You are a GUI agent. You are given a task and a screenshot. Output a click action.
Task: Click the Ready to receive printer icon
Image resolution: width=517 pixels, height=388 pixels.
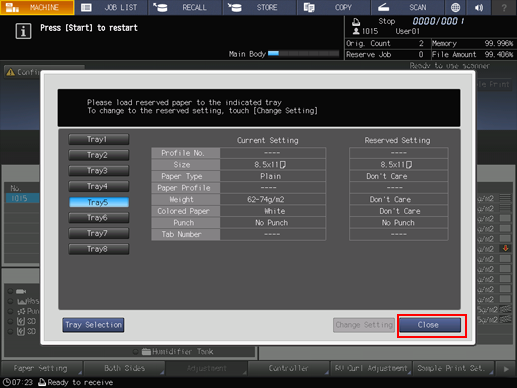click(42, 382)
